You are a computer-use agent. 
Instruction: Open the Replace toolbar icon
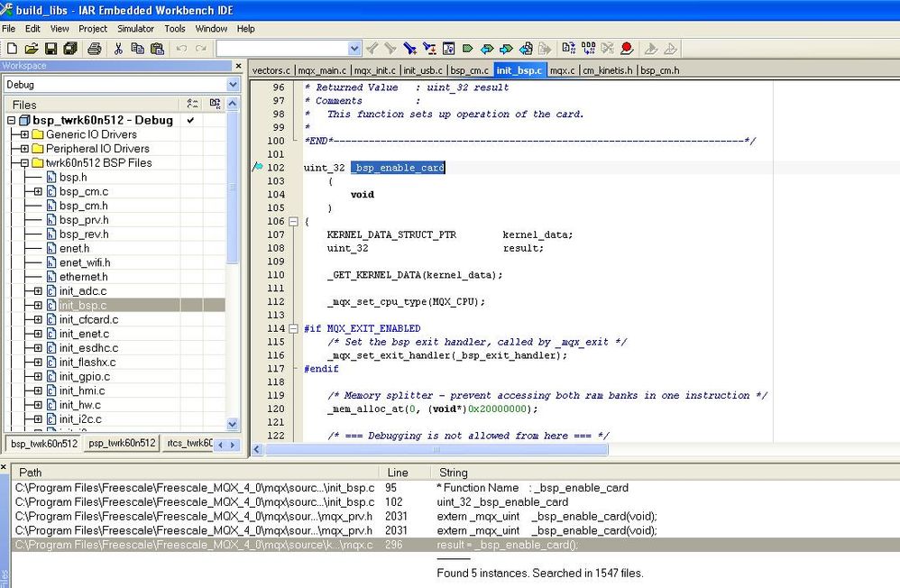point(428,49)
